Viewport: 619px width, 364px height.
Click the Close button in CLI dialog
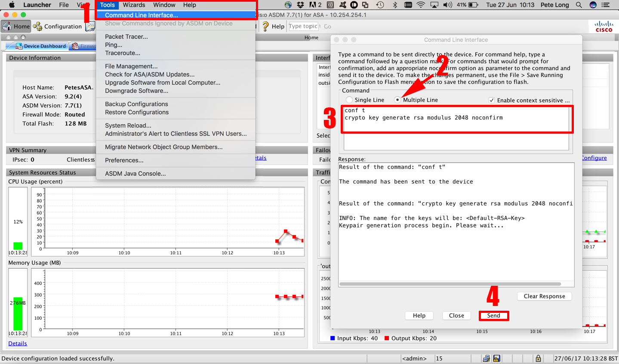click(456, 315)
